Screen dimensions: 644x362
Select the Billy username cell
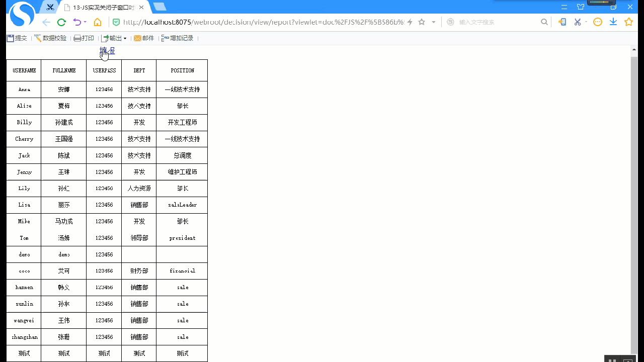point(24,122)
